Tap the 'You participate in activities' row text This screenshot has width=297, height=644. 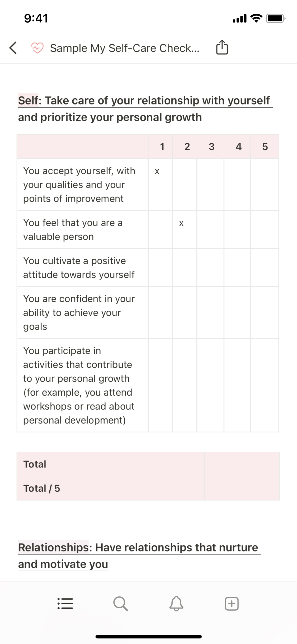pos(79,385)
